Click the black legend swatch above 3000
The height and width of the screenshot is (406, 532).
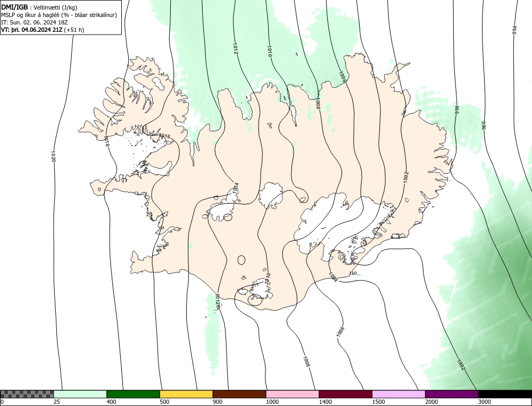(x=505, y=394)
